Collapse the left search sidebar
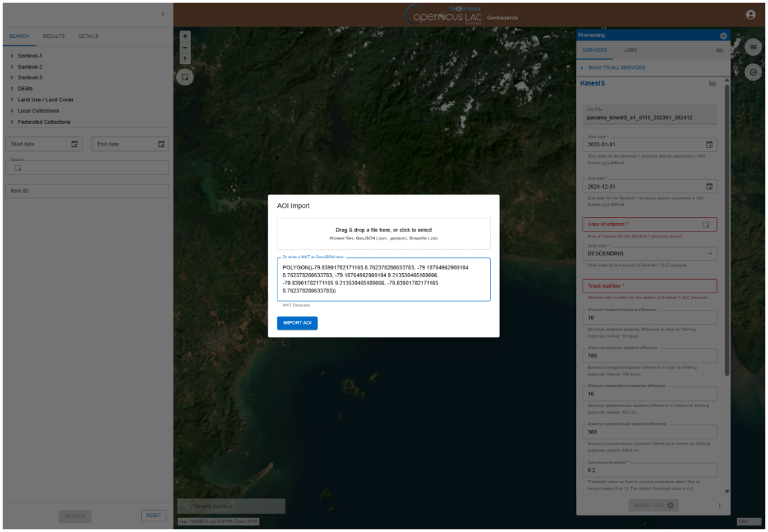The width and height of the screenshot is (768, 532). click(163, 15)
